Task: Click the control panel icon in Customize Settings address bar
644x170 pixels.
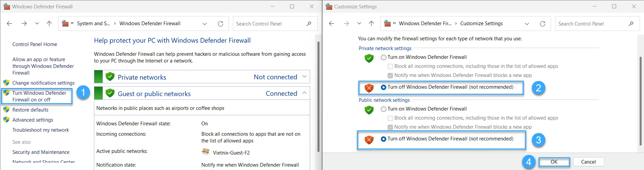Action: point(388,24)
